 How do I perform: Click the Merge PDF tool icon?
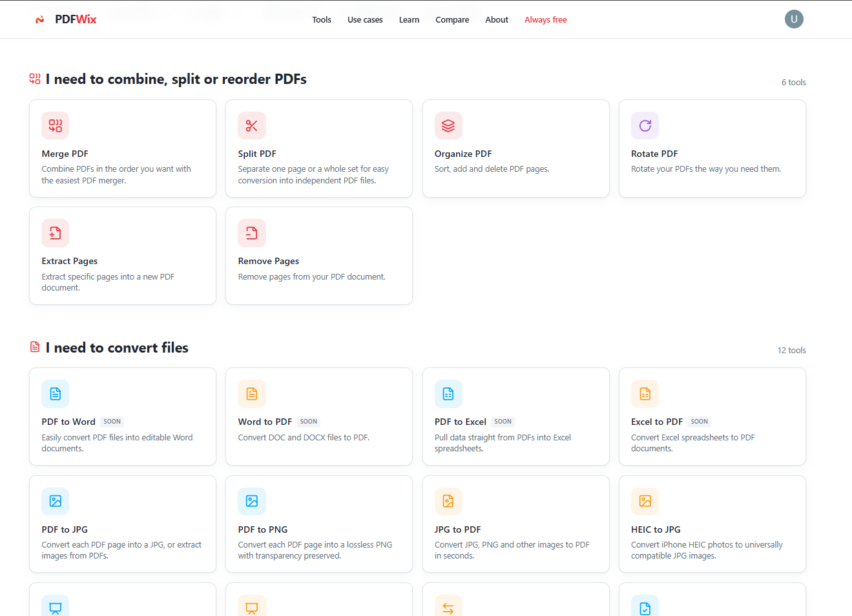point(56,126)
